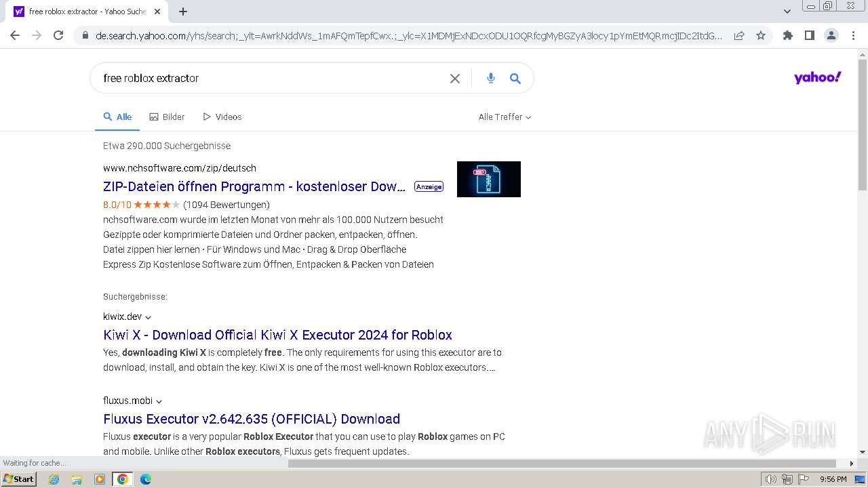Screen dimensions: 868x488
Task: Bookmark this page with the star icon
Action: click(x=761, y=35)
